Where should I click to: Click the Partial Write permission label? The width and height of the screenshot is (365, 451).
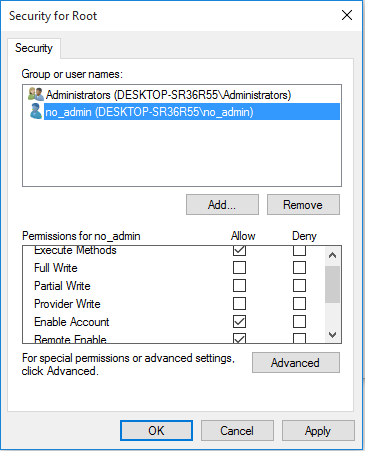tap(62, 286)
